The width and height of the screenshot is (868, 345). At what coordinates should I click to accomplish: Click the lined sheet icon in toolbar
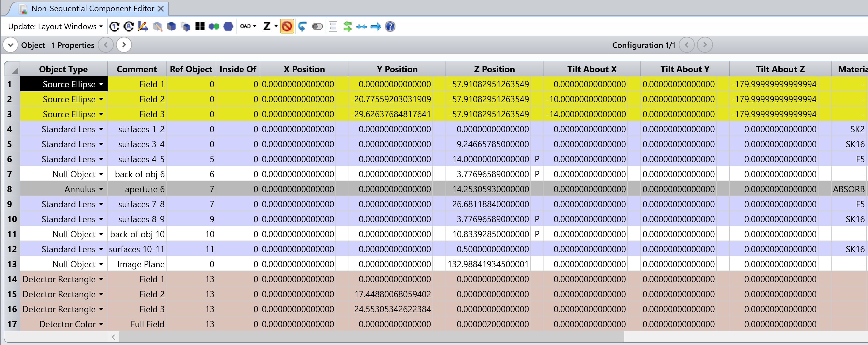333,26
